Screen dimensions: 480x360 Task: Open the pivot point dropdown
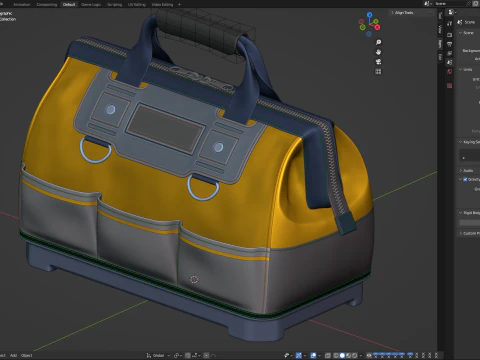click(178, 355)
